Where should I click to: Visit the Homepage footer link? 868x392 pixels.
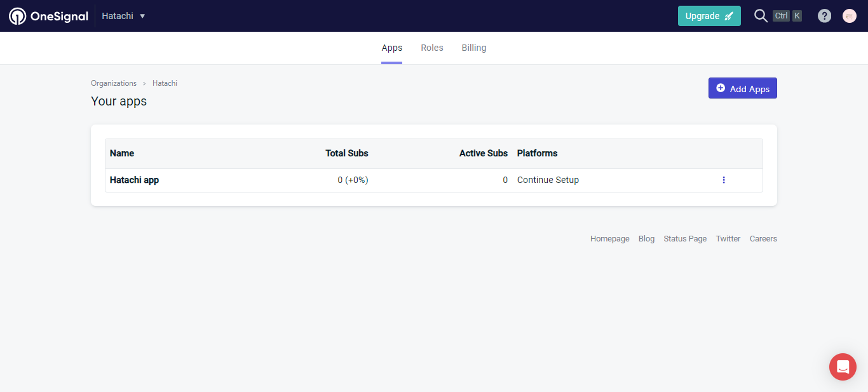(609, 239)
